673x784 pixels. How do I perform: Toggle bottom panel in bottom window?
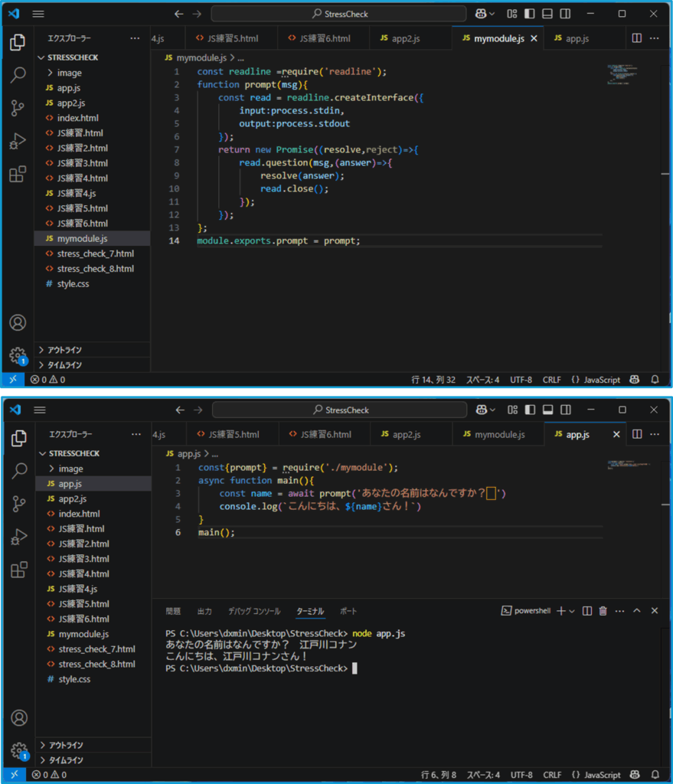coord(548,410)
